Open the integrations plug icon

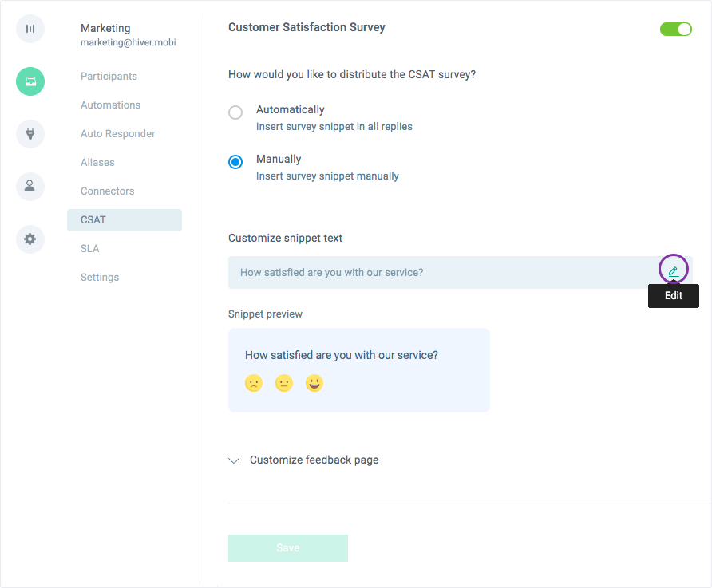pos(30,134)
